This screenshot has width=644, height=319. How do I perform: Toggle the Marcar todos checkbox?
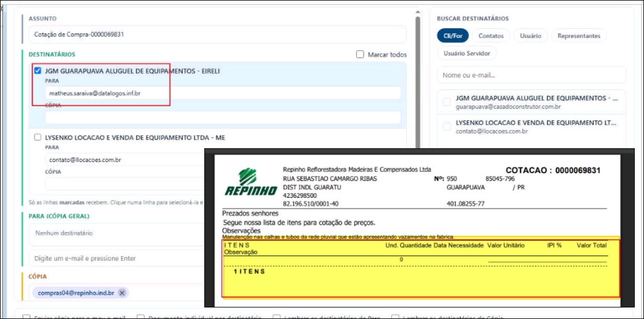pyautogui.click(x=360, y=54)
